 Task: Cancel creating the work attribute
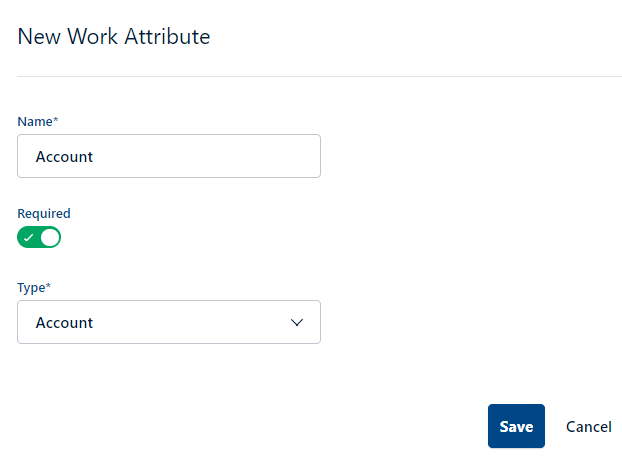(x=588, y=427)
